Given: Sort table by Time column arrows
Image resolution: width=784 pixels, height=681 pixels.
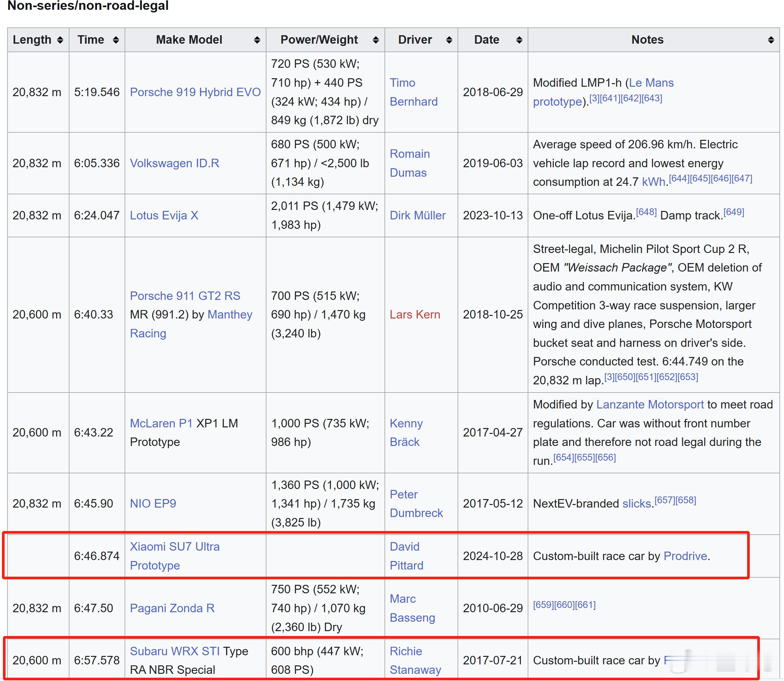Looking at the screenshot, I should click(116, 40).
